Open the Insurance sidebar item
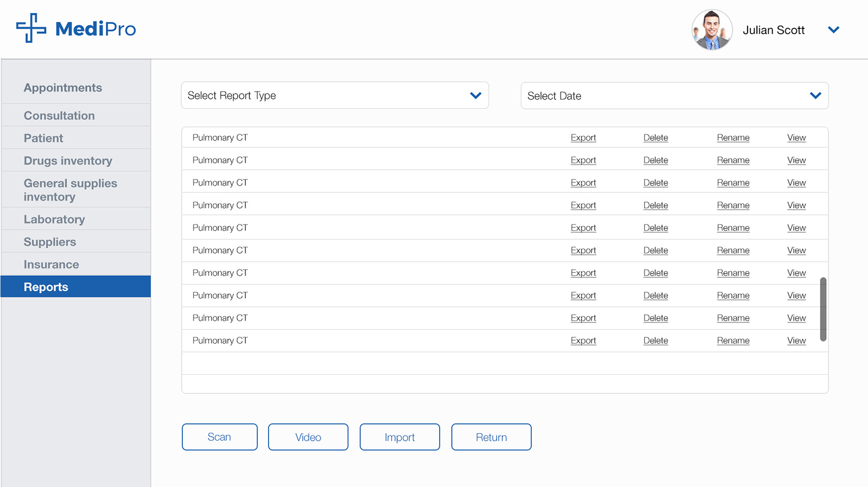Image resolution: width=868 pixels, height=487 pixels. [x=52, y=264]
